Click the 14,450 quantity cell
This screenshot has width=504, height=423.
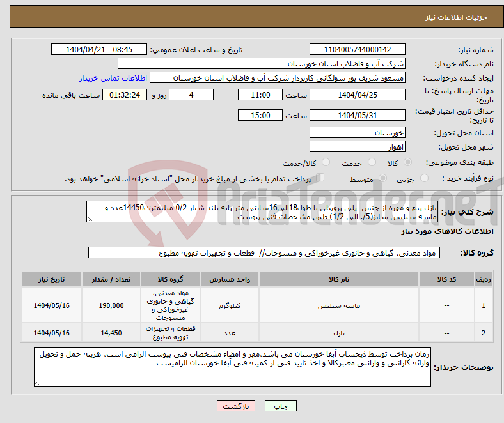[x=111, y=333]
